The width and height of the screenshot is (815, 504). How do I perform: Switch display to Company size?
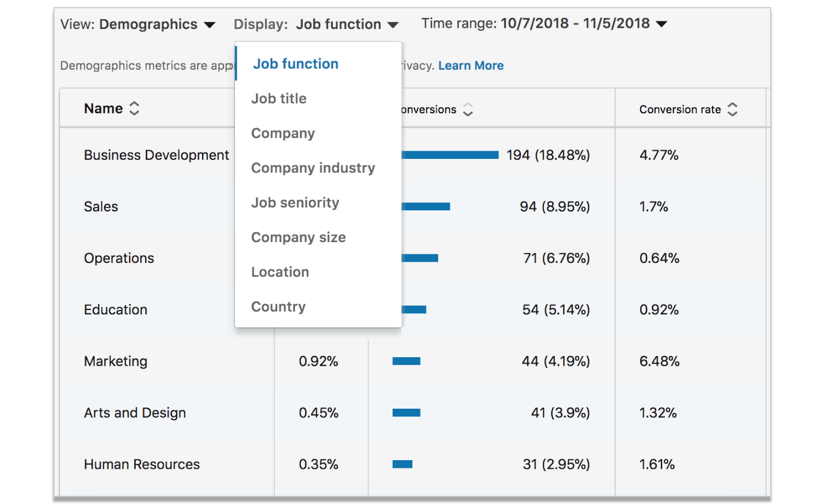298,237
